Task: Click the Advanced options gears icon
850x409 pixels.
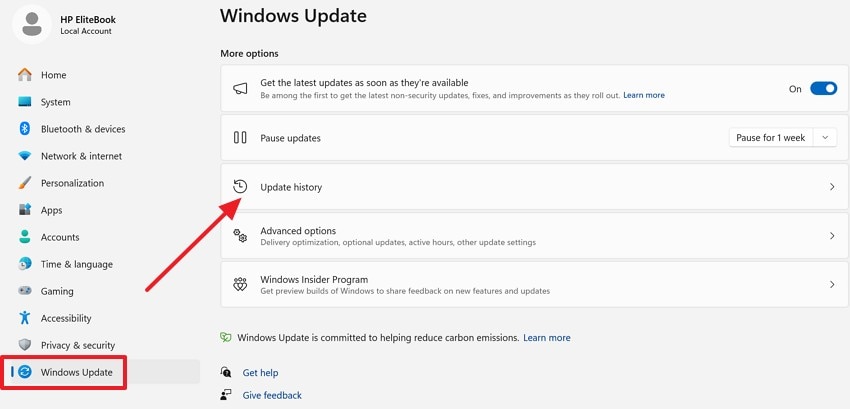Action: 240,235
